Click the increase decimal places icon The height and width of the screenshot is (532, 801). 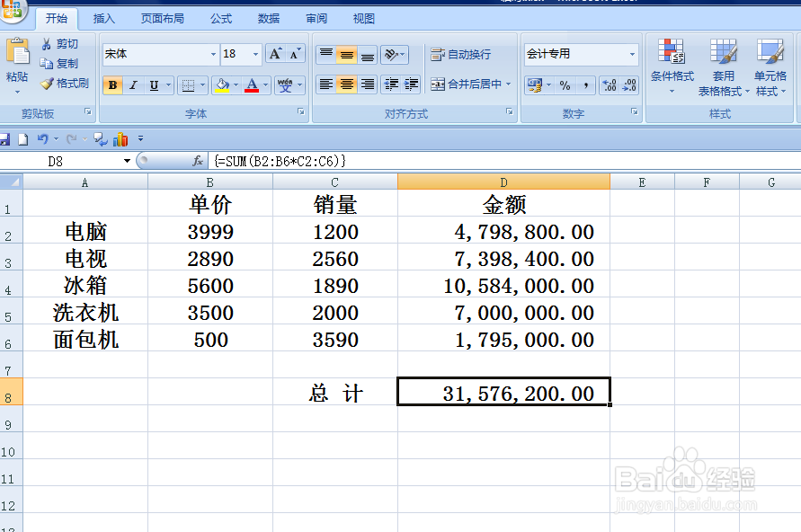pos(609,85)
